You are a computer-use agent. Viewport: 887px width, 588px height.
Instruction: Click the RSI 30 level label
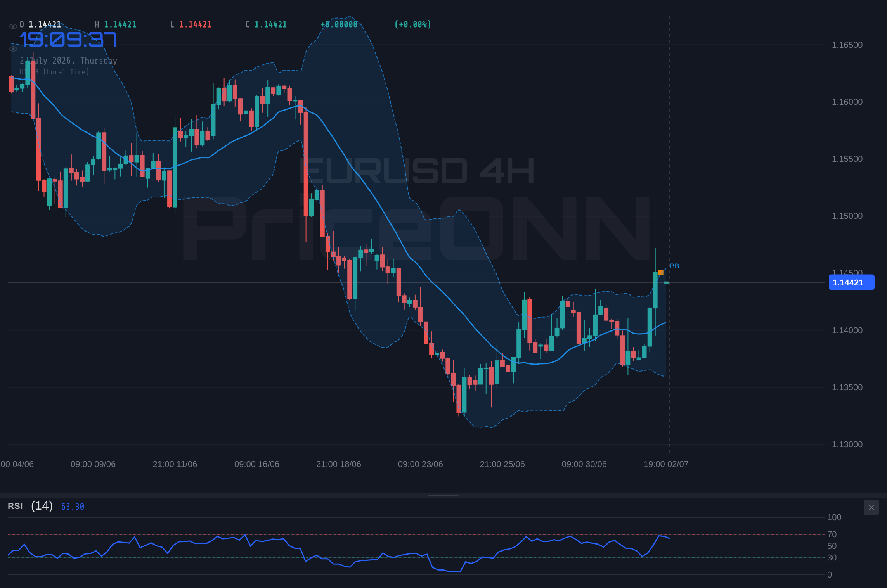coord(832,558)
